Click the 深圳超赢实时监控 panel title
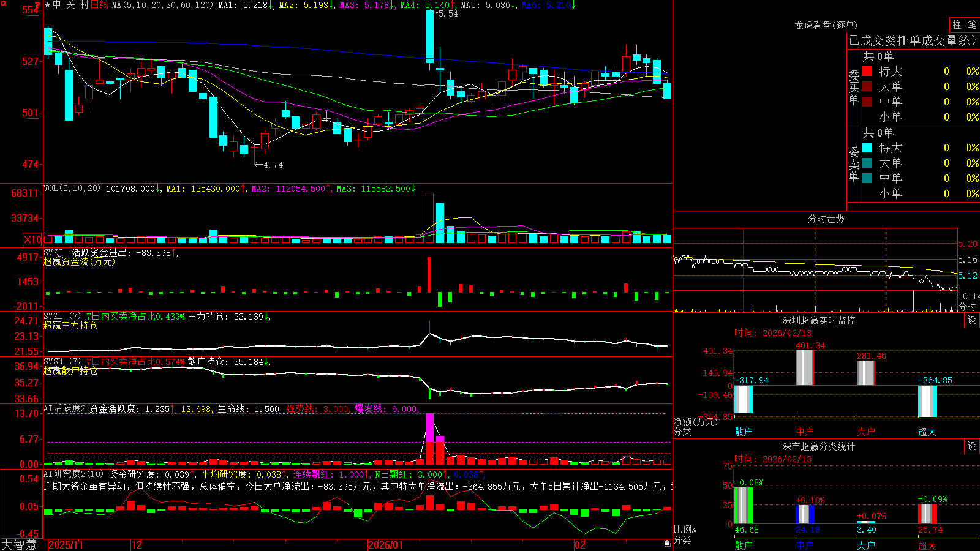This screenshot has height=551, width=980. 818,320
